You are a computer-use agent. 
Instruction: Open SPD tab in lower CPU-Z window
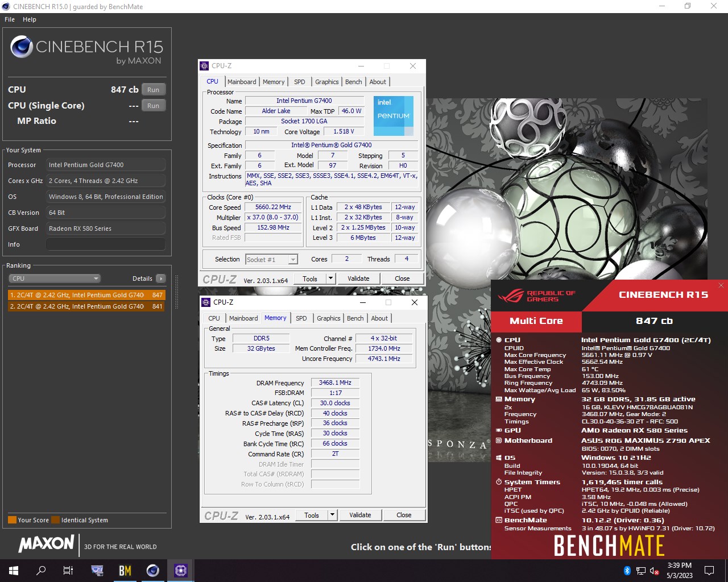click(301, 318)
